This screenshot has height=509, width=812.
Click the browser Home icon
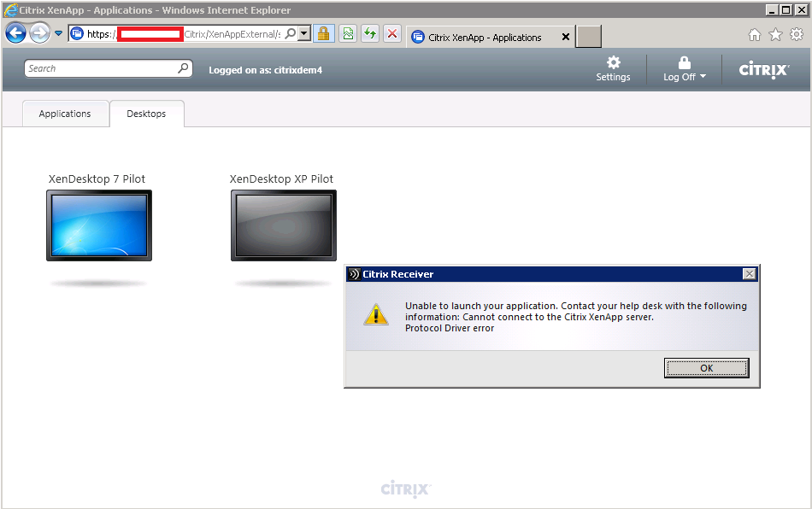pyautogui.click(x=755, y=35)
